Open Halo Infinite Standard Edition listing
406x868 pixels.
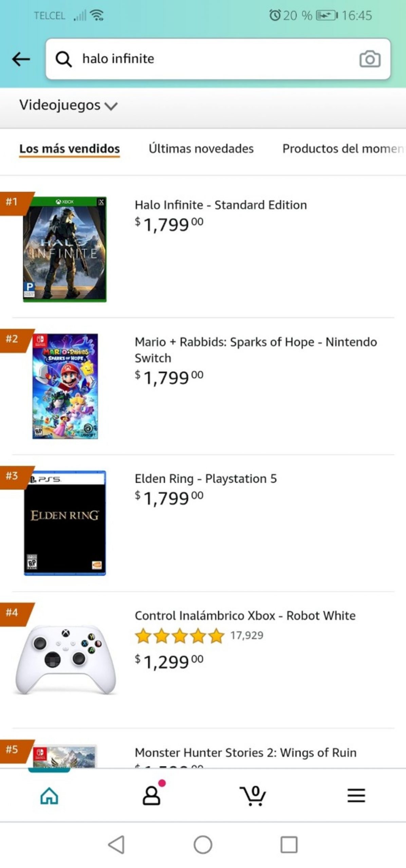221,205
